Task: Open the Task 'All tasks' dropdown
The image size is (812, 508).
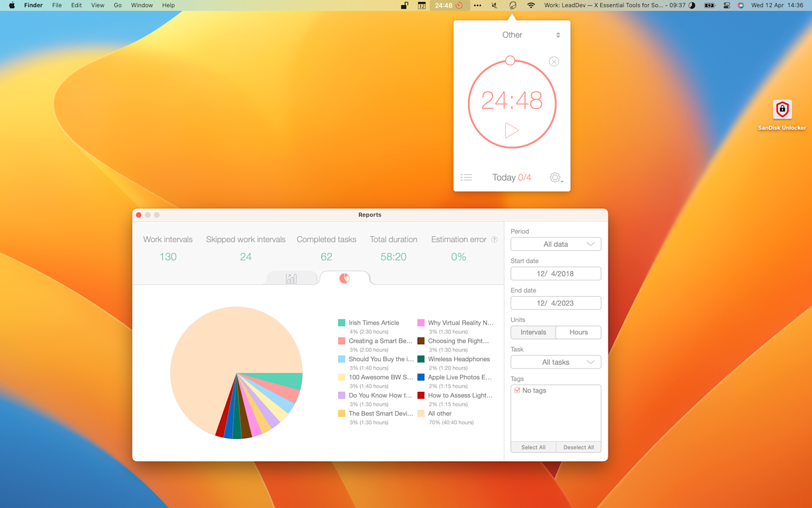Action: tap(556, 362)
